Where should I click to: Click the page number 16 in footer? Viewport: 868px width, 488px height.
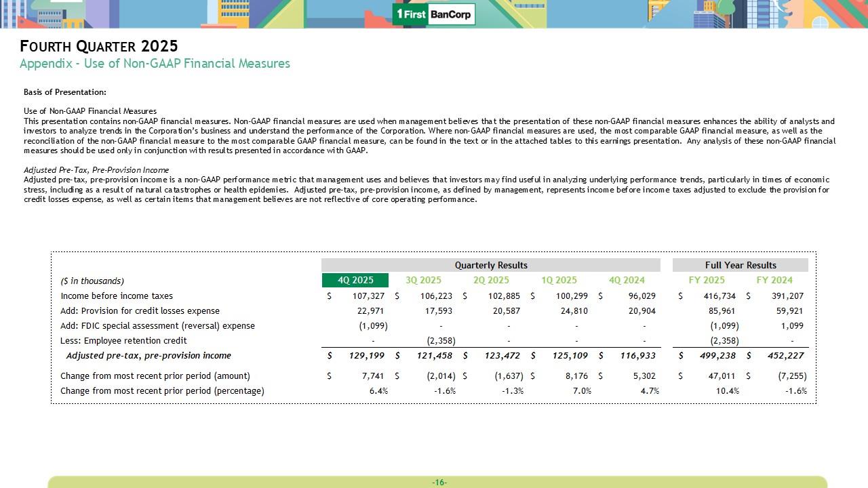coord(439,483)
